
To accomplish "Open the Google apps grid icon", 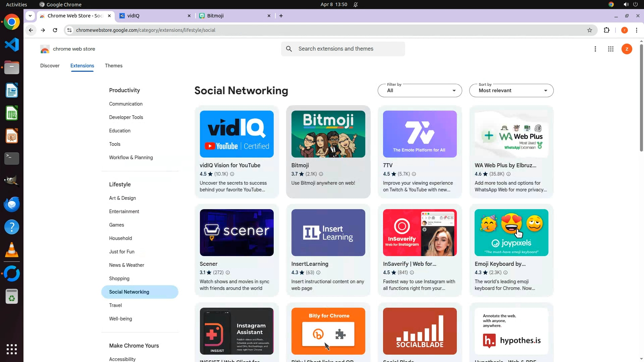I will point(610,49).
